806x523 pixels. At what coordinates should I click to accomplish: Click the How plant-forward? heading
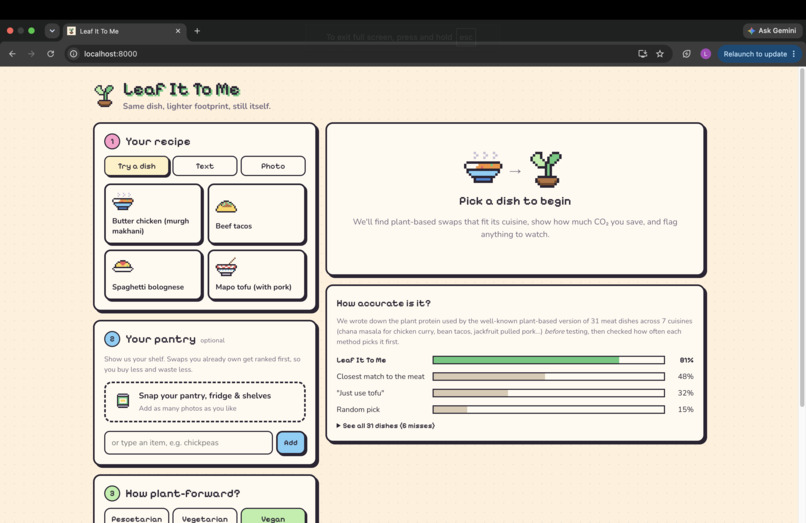pyautogui.click(x=182, y=494)
